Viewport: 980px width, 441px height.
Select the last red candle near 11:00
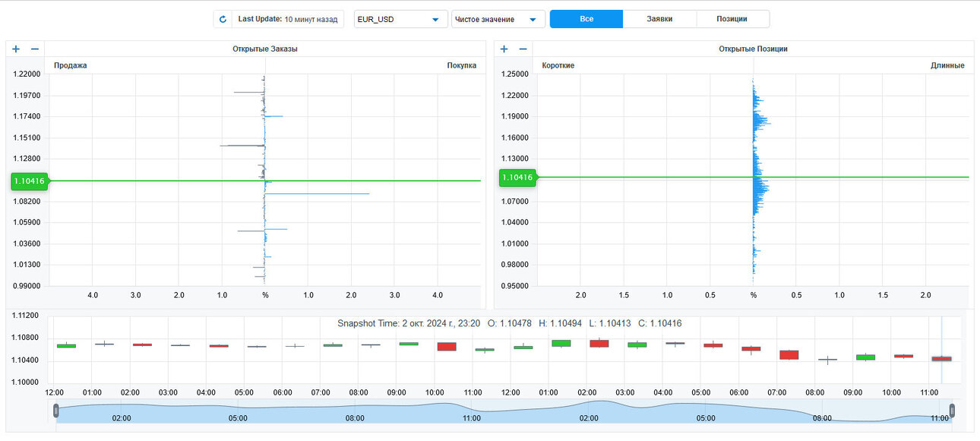coord(941,358)
